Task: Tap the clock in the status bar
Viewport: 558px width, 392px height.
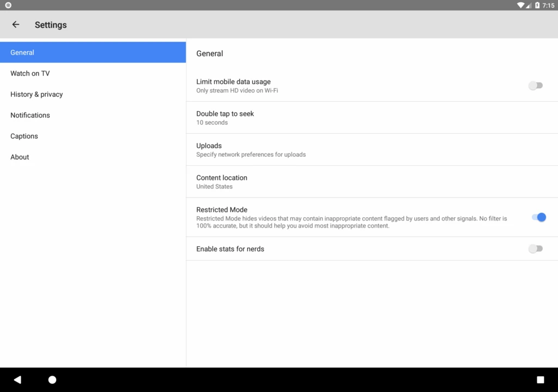Action: 549,5
